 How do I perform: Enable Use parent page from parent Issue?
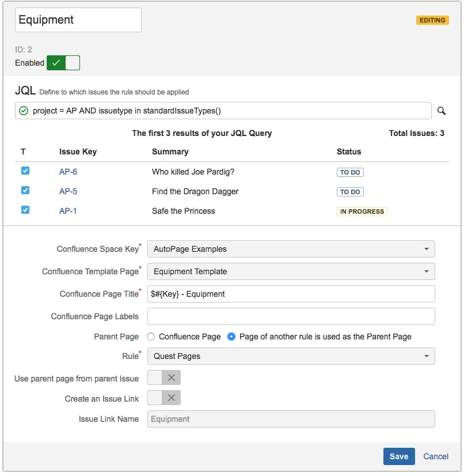pos(164,378)
